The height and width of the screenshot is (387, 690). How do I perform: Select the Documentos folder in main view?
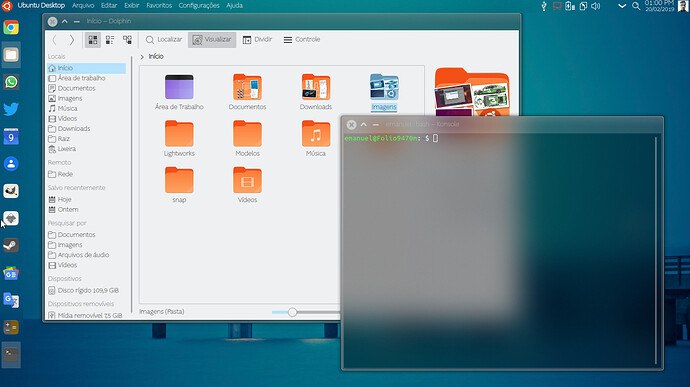247,92
